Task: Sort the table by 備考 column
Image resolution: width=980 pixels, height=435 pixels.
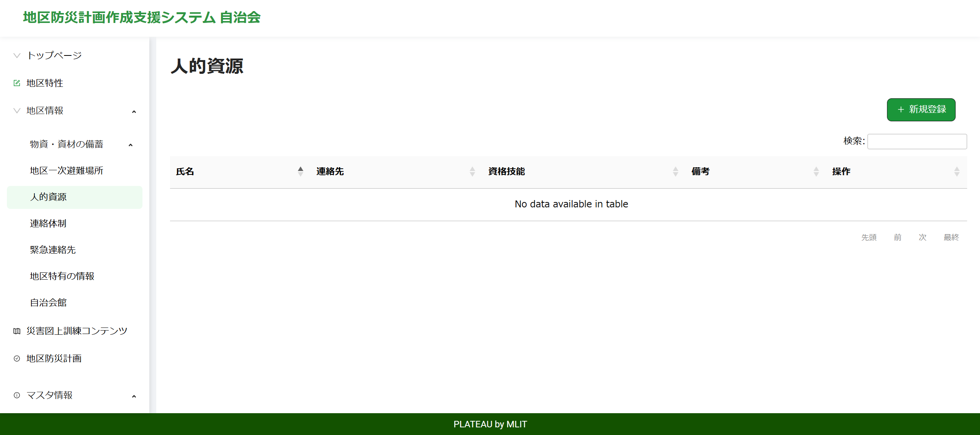Action: tap(700, 171)
